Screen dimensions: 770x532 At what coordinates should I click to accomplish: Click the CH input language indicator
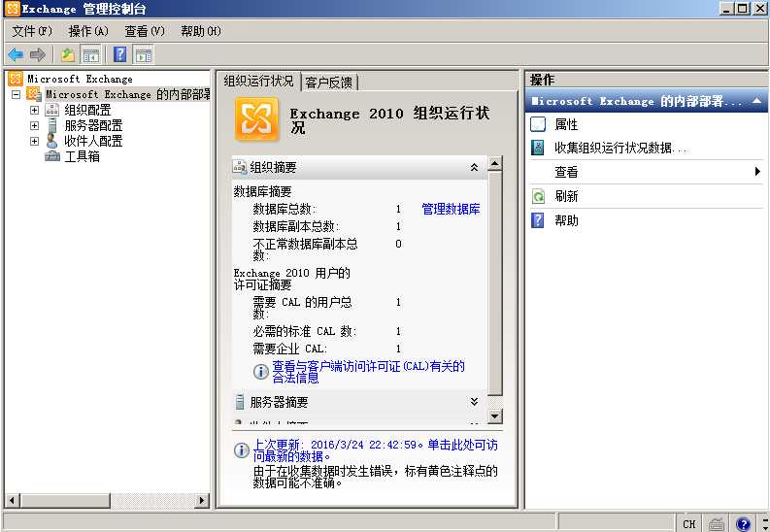(x=689, y=524)
